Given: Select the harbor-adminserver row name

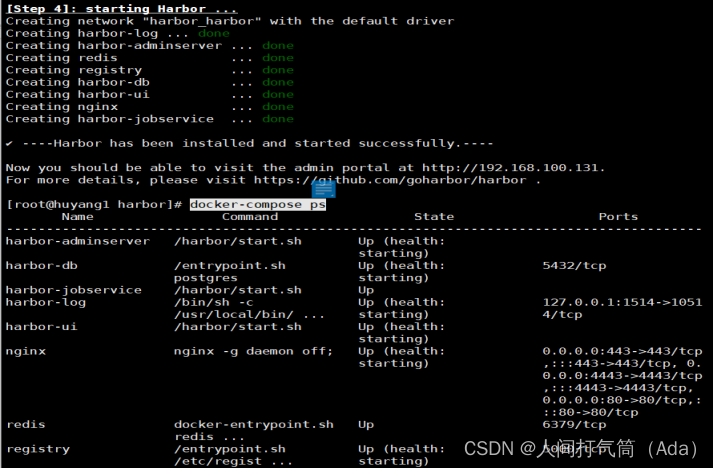Looking at the screenshot, I should tap(78, 241).
